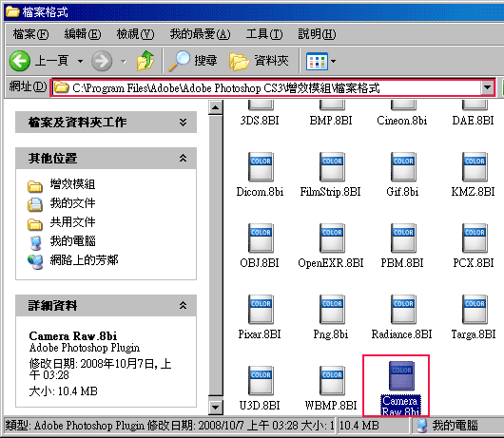Toggle the Folders (資料夾) pane button

point(259,61)
